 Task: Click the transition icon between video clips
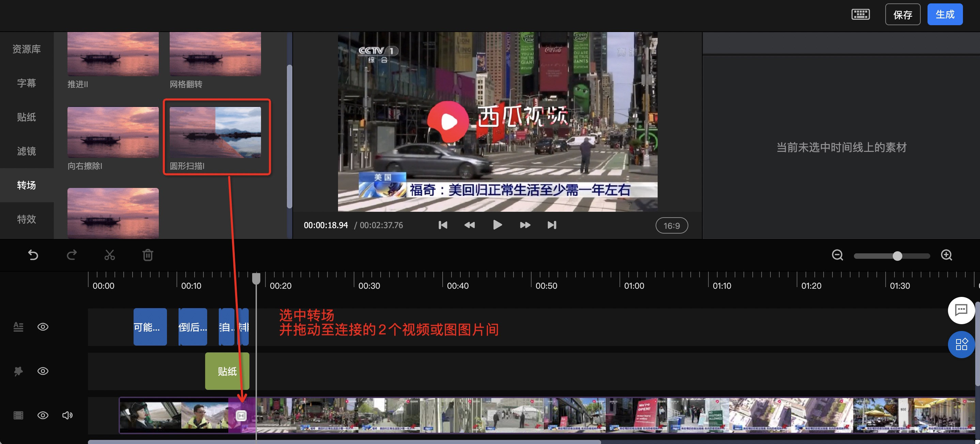[241, 415]
